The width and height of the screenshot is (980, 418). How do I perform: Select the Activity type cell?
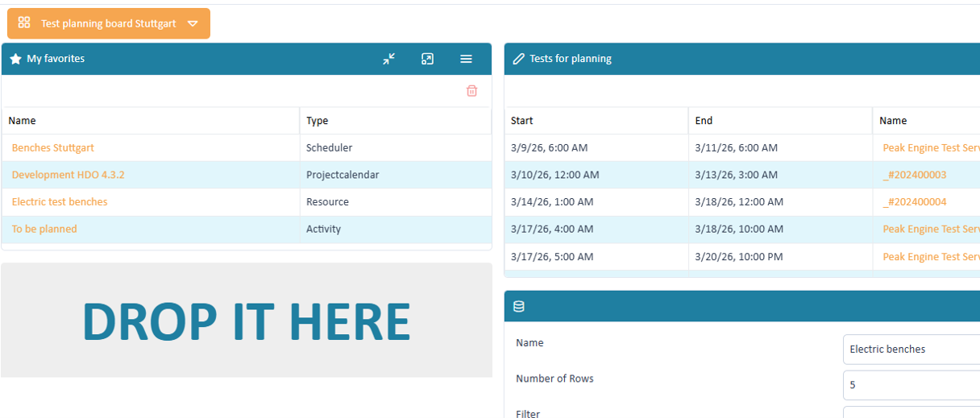click(x=396, y=229)
